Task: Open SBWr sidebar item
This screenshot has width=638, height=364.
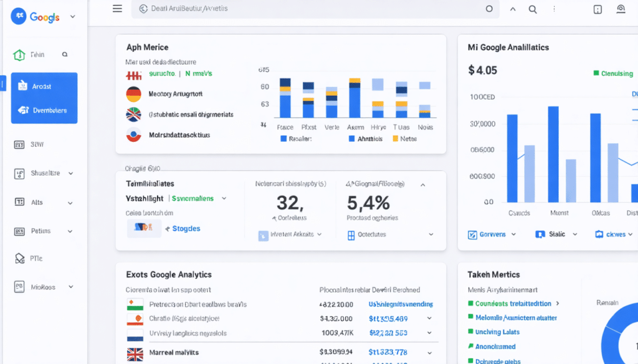Action: pyautogui.click(x=29, y=144)
